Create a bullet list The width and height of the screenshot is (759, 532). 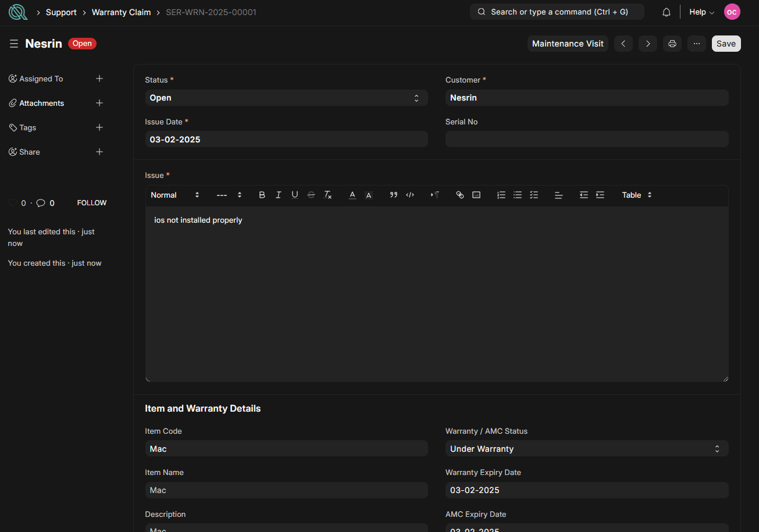518,195
